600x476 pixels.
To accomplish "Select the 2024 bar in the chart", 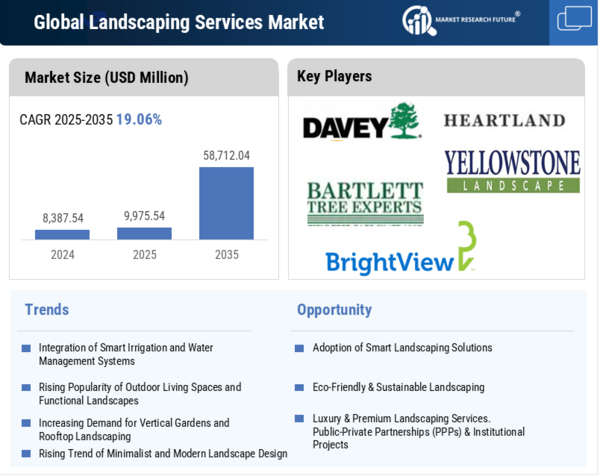I will (x=62, y=234).
